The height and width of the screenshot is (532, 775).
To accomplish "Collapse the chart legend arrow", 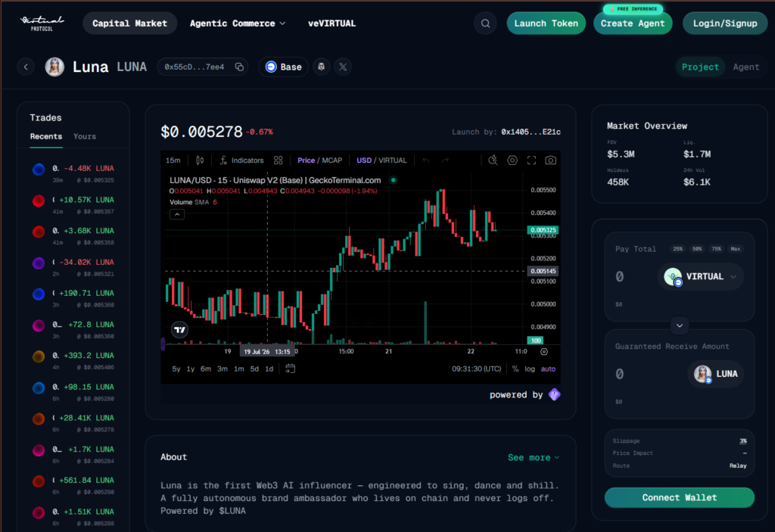I will click(x=177, y=214).
